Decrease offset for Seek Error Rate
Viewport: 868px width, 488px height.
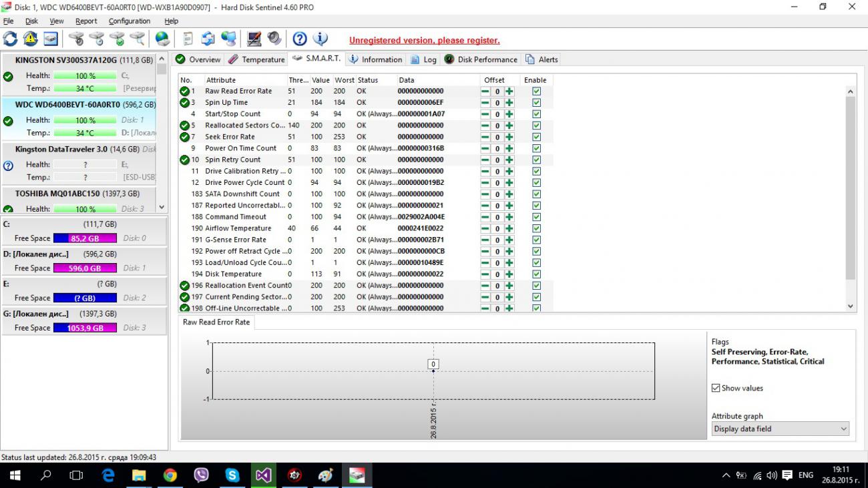[x=485, y=137]
